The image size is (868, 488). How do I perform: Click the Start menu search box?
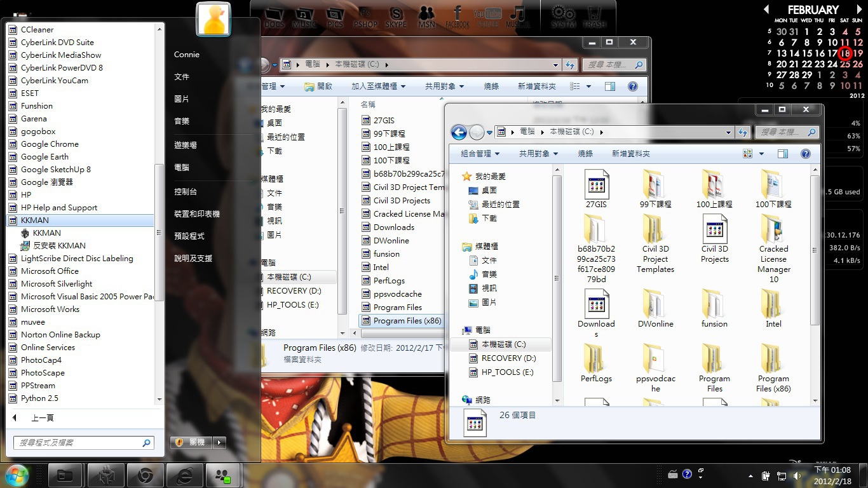tap(84, 443)
